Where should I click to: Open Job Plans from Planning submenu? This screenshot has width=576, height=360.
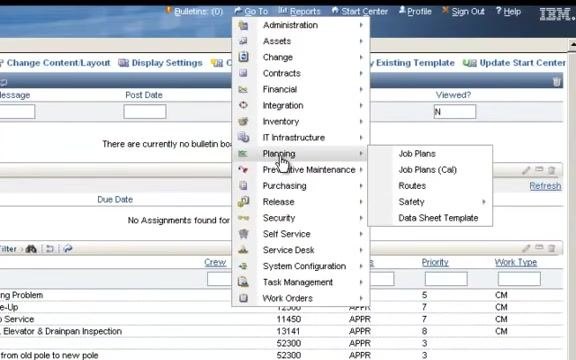point(417,154)
